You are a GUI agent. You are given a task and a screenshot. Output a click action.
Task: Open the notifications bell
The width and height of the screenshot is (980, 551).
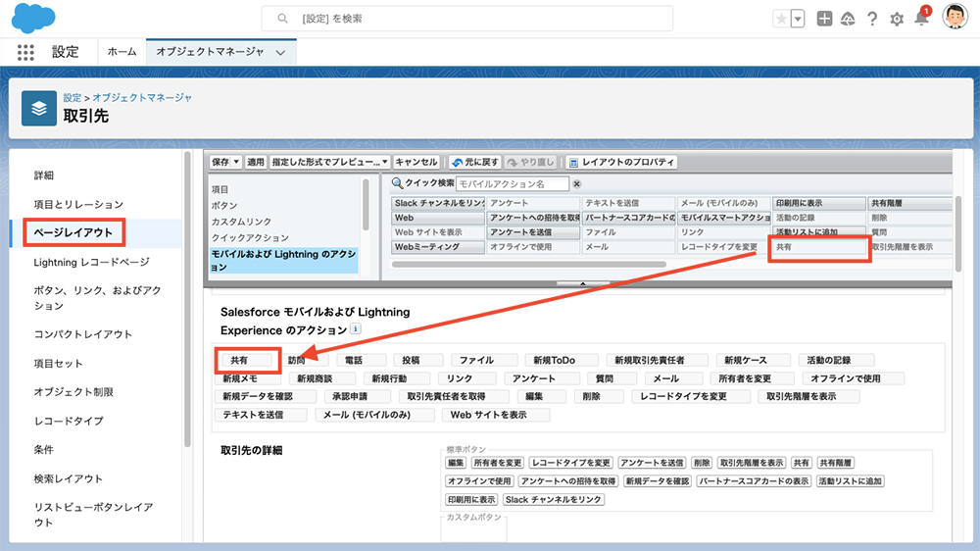pos(921,18)
